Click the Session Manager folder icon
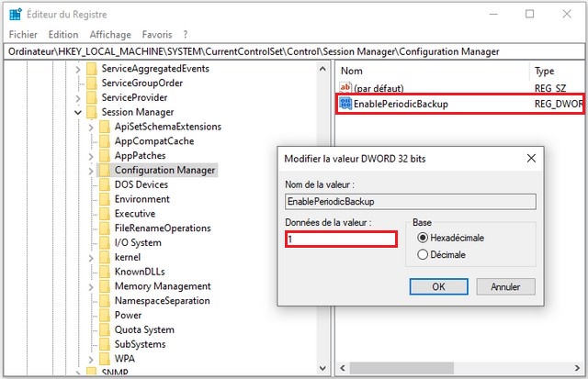 [x=92, y=112]
